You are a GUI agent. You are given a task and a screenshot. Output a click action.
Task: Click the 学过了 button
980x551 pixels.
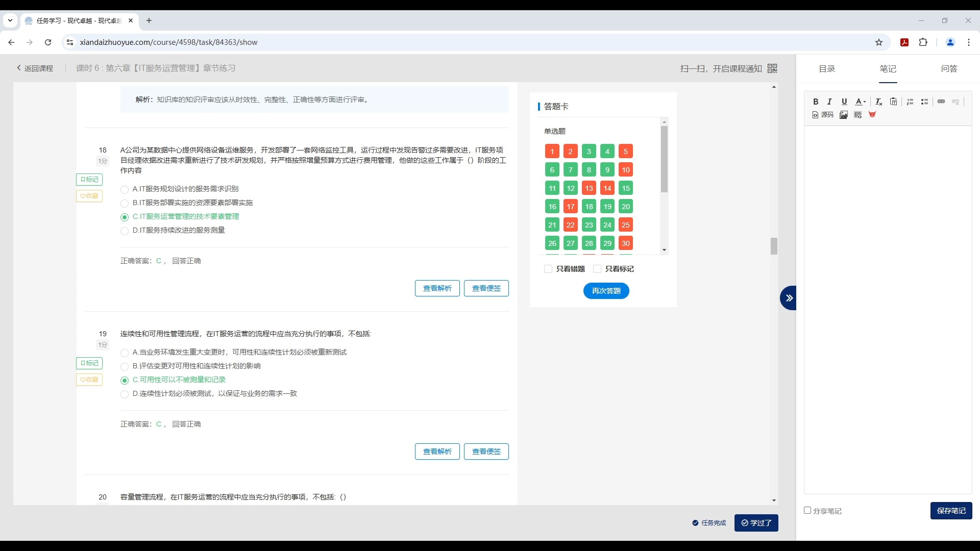tap(756, 523)
